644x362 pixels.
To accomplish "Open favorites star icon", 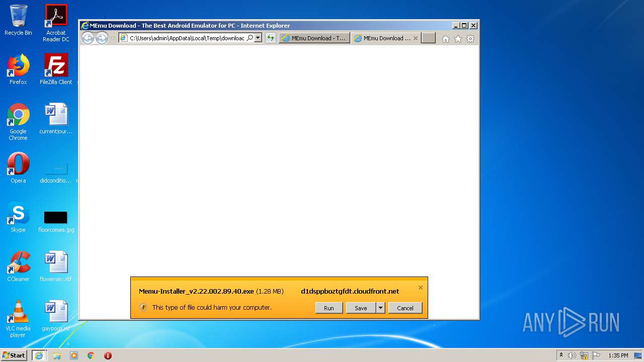I will click(458, 39).
